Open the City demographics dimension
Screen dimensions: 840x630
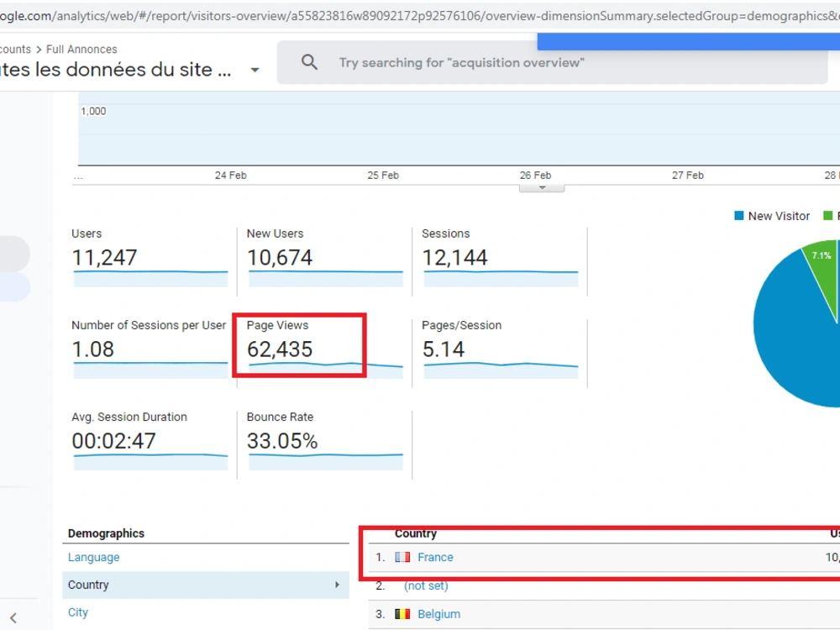77,612
